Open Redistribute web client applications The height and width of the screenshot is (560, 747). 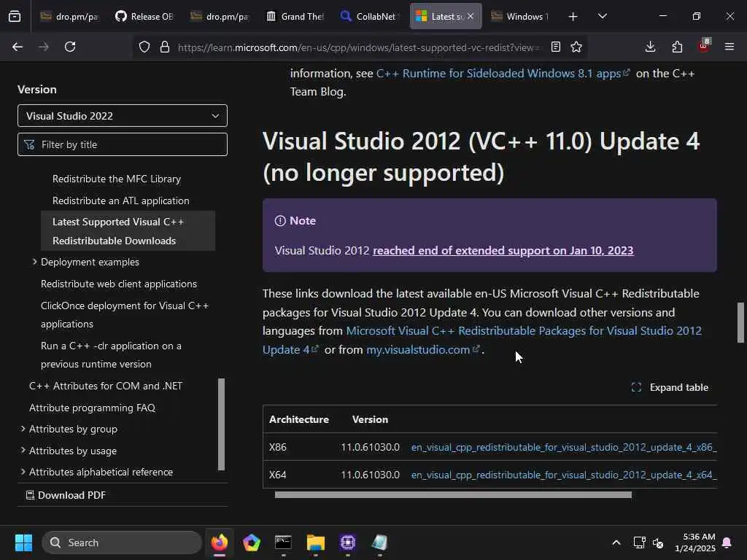pos(119,284)
